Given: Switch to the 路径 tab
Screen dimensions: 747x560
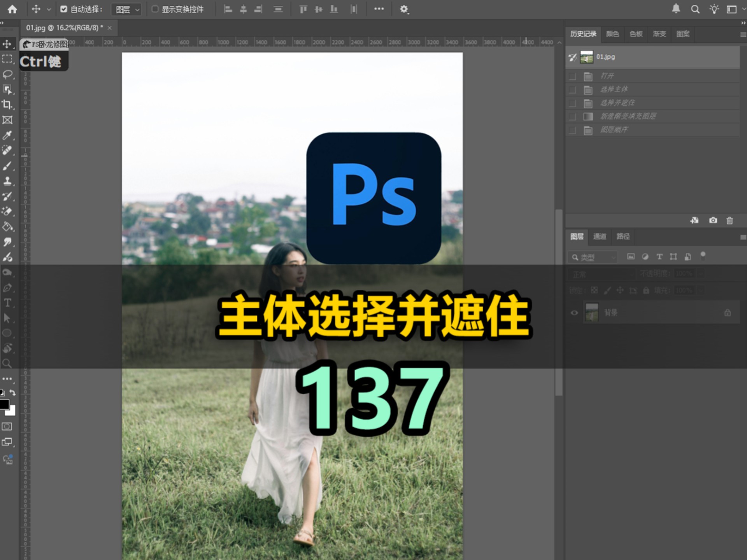Looking at the screenshot, I should [623, 236].
